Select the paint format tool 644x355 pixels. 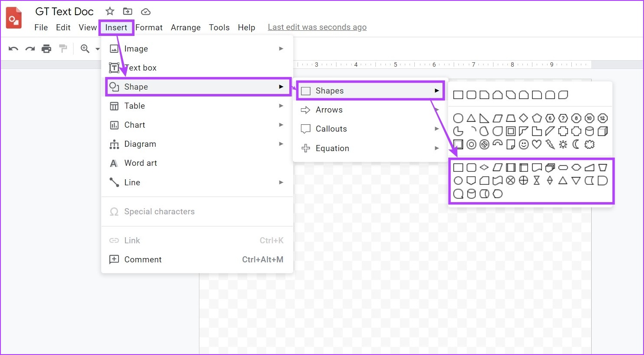click(x=63, y=48)
